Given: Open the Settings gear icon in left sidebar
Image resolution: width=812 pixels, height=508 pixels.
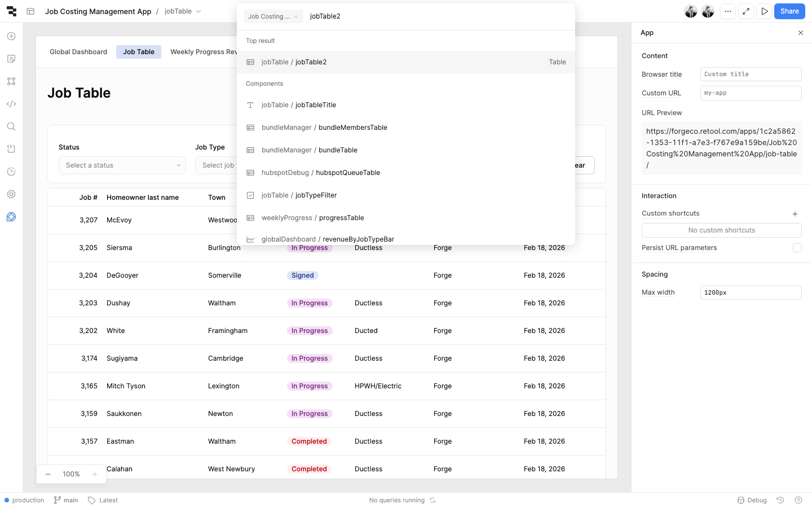Looking at the screenshot, I should pyautogui.click(x=11, y=194).
